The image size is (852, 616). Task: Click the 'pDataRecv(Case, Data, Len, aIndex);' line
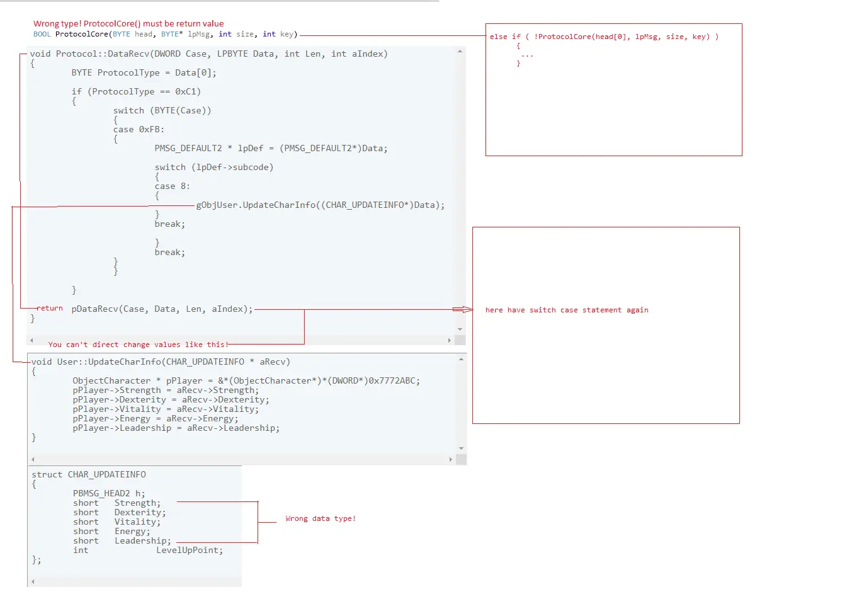coord(162,309)
